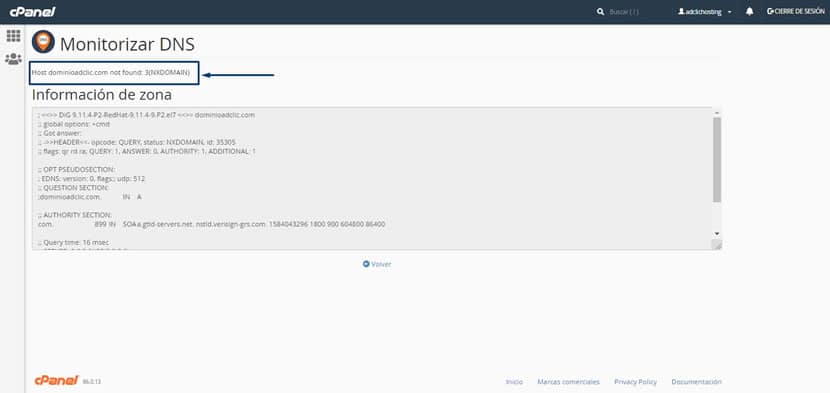Viewport: 830px width, 393px height.
Task: Grab the textarea resize handle corner
Action: [717, 244]
